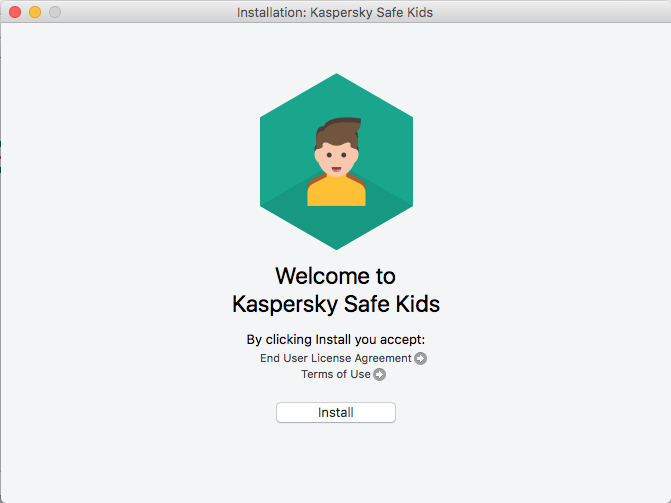Open the Terms of Use link
The height and width of the screenshot is (503, 671).
point(335,374)
